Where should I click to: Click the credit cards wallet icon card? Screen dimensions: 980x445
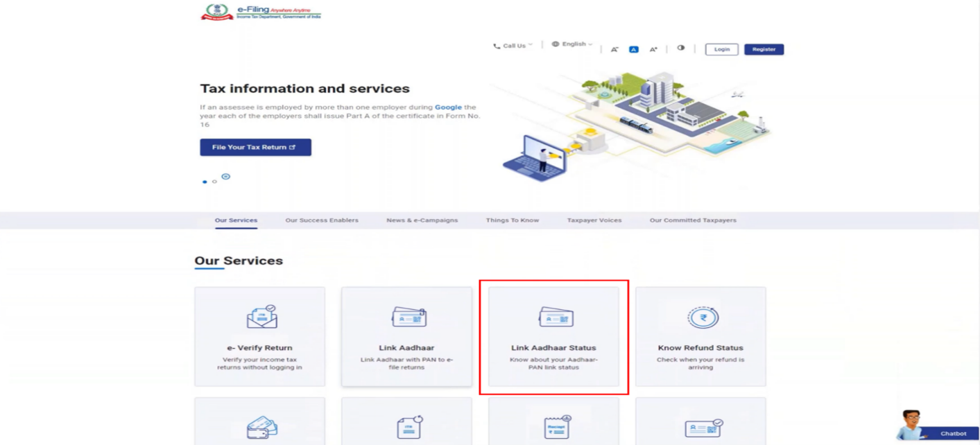(261, 426)
